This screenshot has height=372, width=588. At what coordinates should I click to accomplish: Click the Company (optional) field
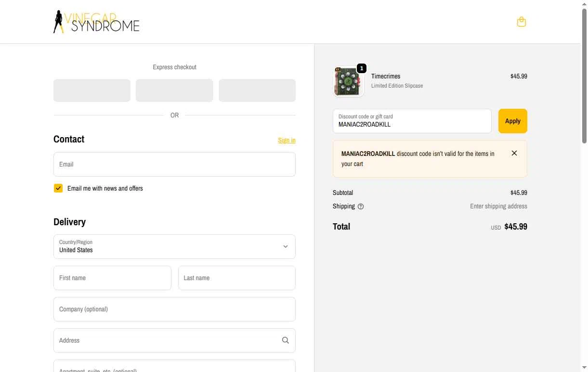tap(174, 309)
